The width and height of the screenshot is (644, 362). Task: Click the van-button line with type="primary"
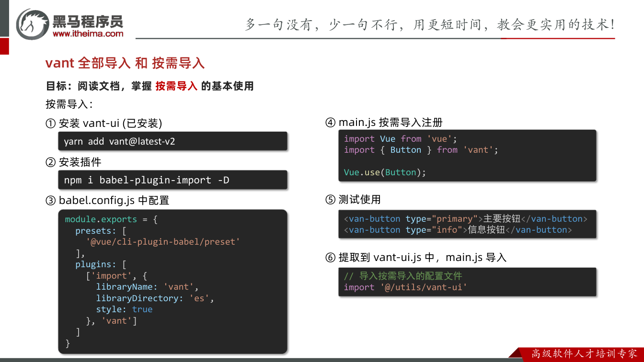466,219
